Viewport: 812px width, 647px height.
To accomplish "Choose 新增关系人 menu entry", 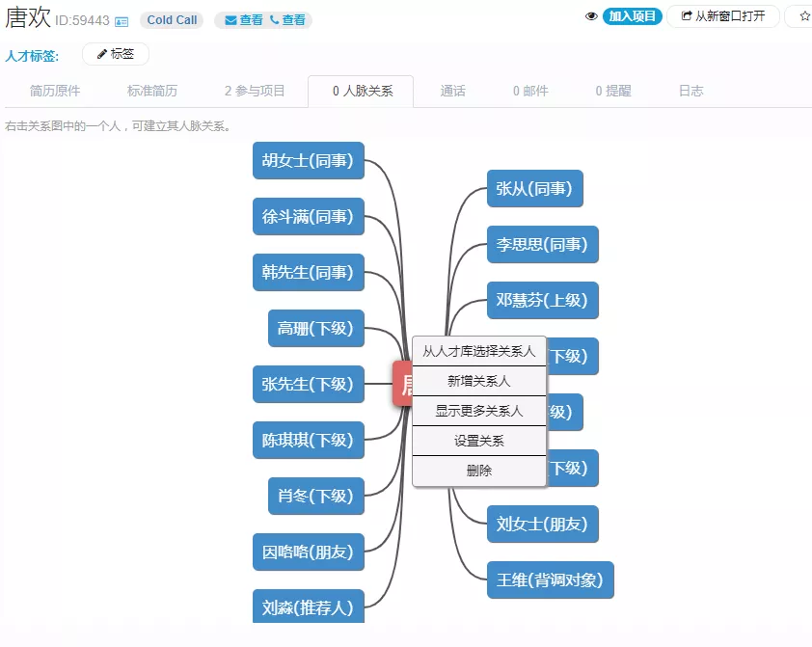I will [479, 382].
